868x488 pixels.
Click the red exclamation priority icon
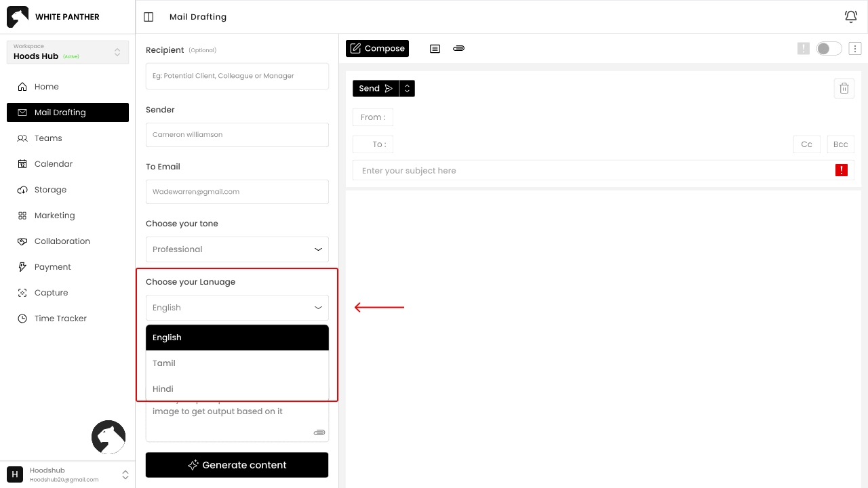coord(841,171)
